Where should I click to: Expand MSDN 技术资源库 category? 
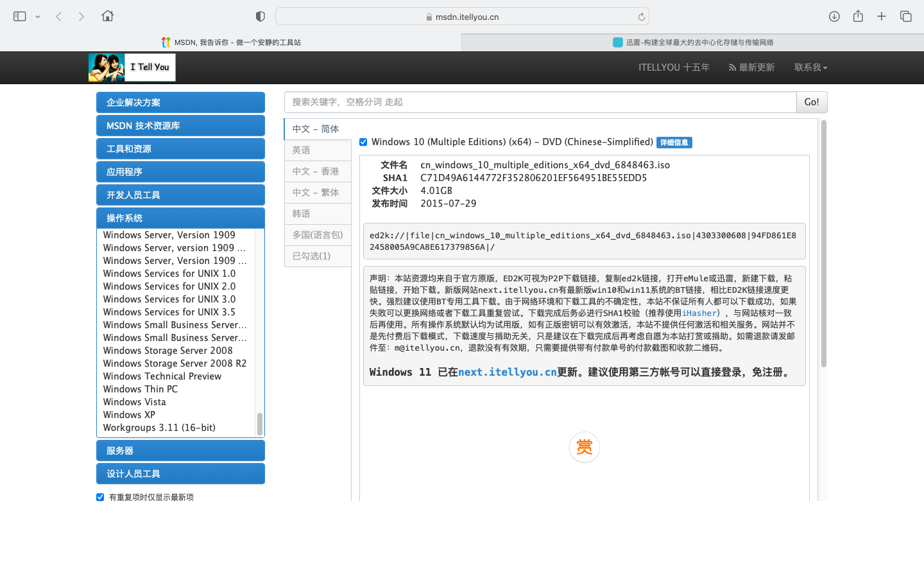[x=180, y=126]
